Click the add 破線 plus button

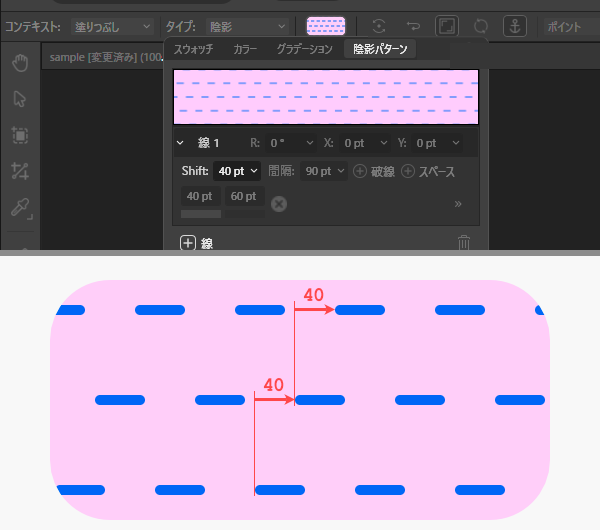point(360,171)
